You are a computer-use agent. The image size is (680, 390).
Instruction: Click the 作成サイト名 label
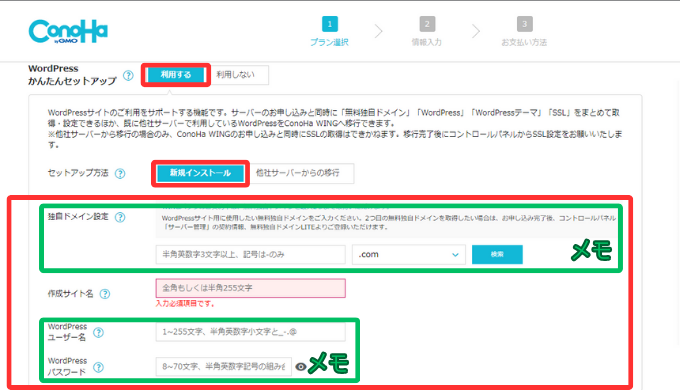pyautogui.click(x=70, y=294)
